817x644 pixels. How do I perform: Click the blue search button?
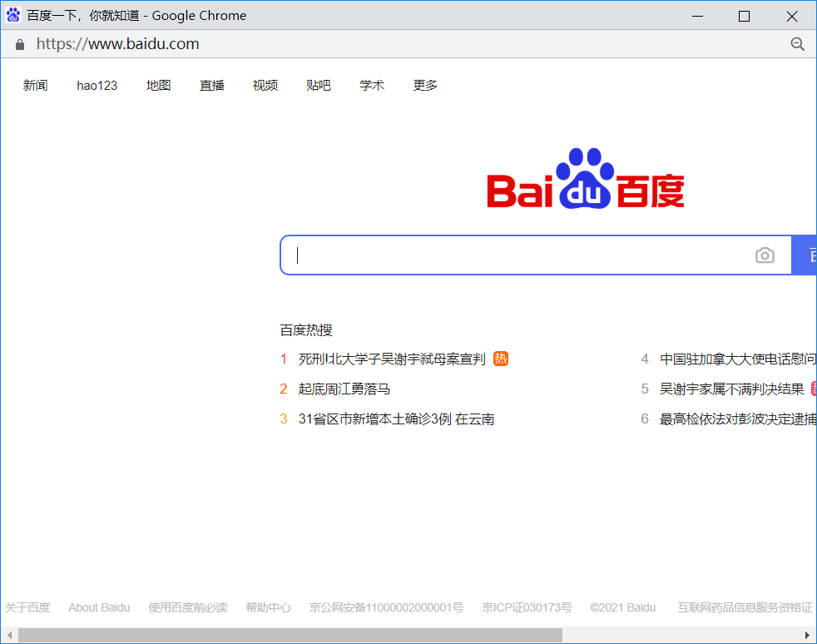click(x=804, y=255)
